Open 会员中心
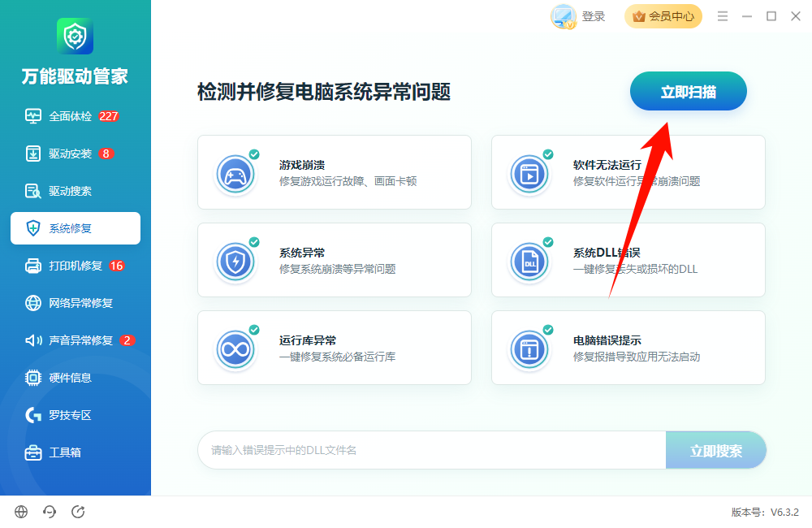The image size is (812, 528). (x=663, y=16)
